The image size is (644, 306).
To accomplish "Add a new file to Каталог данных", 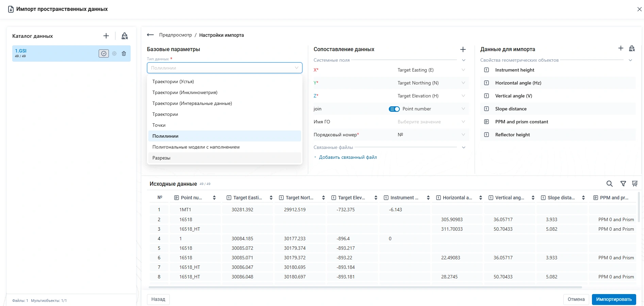I will tap(106, 36).
